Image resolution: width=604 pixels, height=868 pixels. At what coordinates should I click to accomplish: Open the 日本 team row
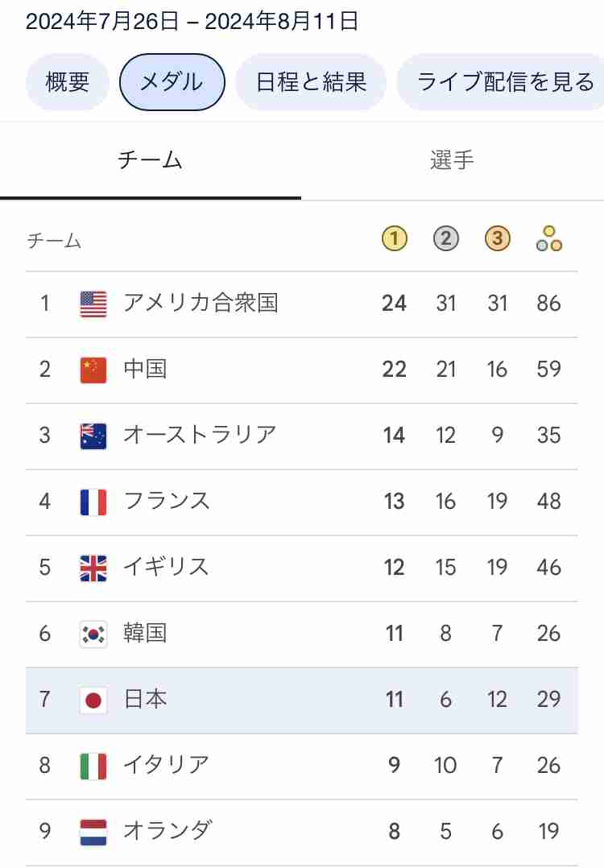click(x=302, y=701)
